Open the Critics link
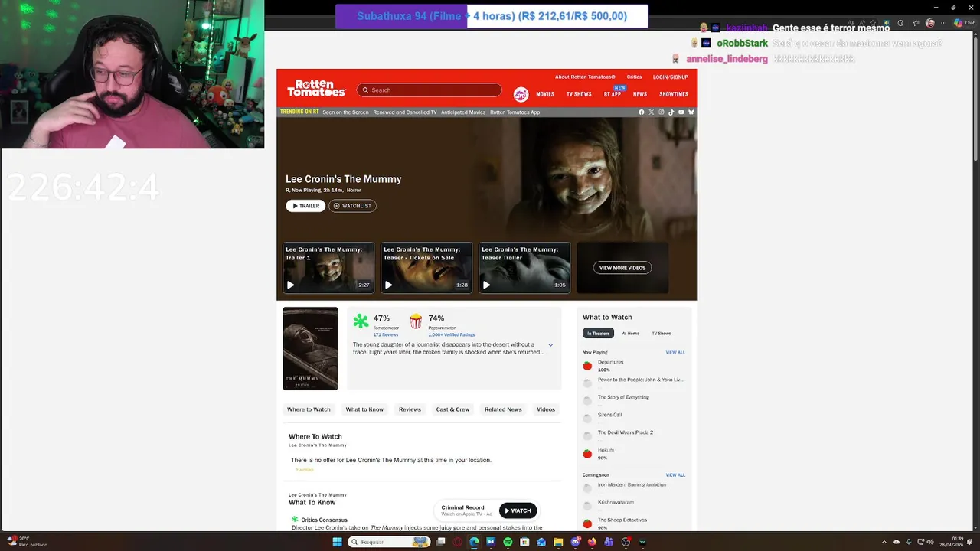Image resolution: width=980 pixels, height=551 pixels. click(x=634, y=77)
